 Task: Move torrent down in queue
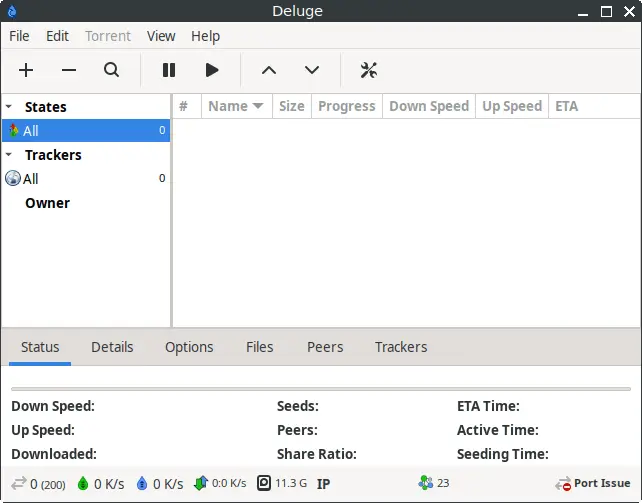tap(312, 70)
